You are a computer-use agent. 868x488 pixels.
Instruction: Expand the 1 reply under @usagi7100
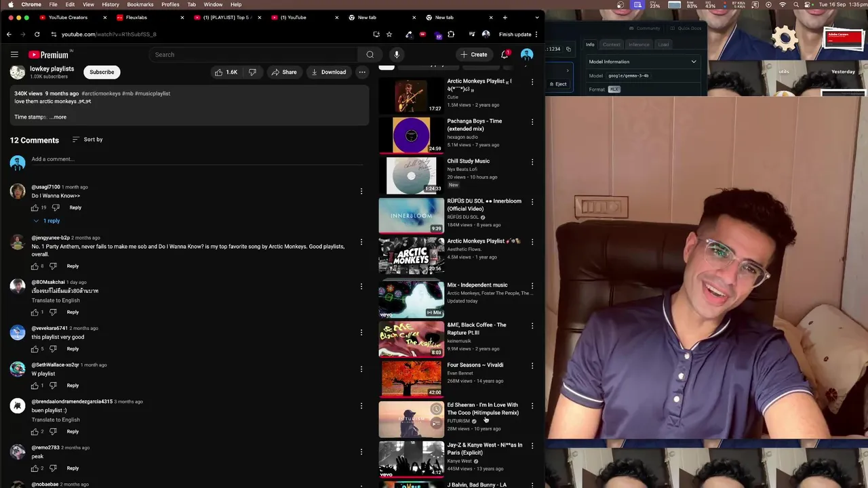(x=47, y=221)
